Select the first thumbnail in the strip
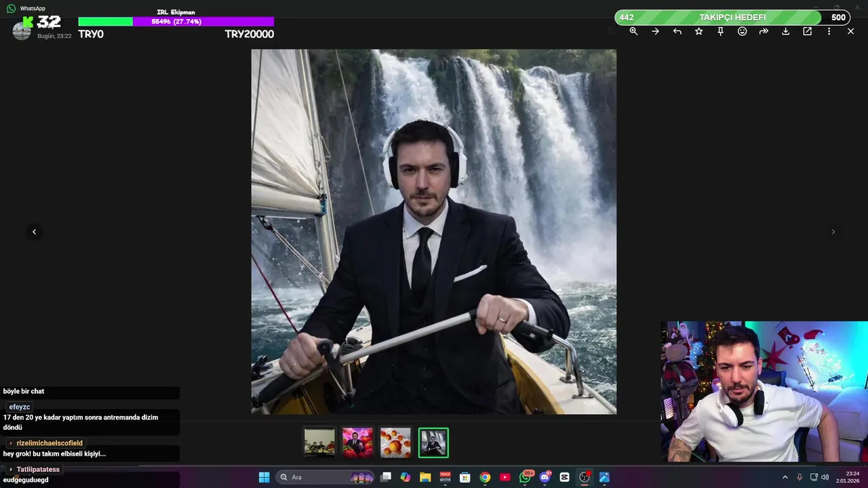The height and width of the screenshot is (488, 868). pos(319,443)
